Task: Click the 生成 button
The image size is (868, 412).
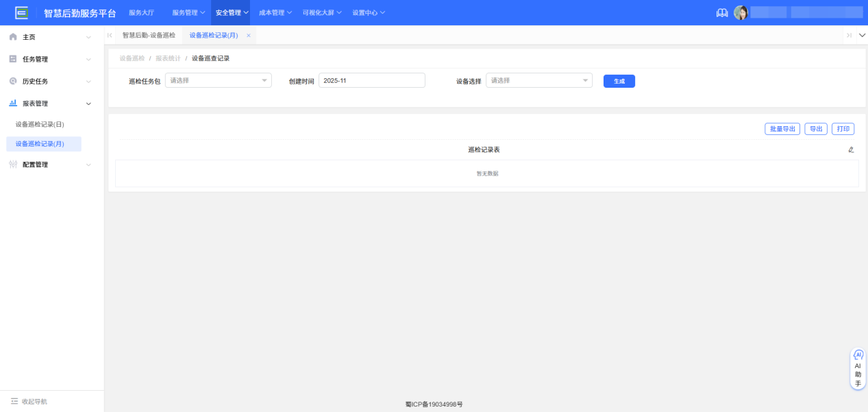Action: pyautogui.click(x=619, y=80)
